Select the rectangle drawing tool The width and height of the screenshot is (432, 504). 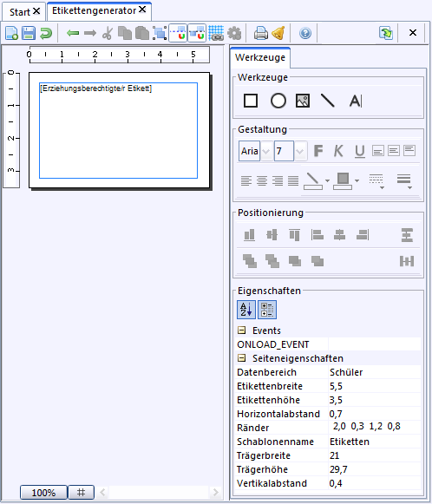coord(251,101)
